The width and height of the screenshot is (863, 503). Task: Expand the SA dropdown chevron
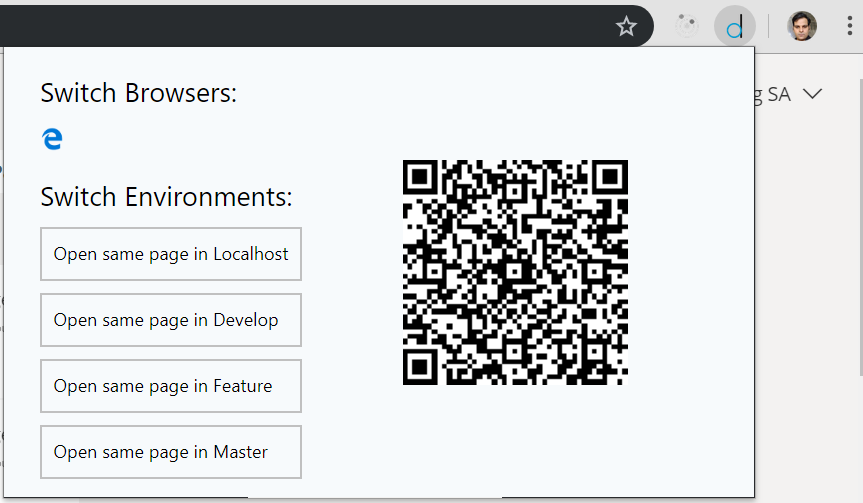[812, 94]
